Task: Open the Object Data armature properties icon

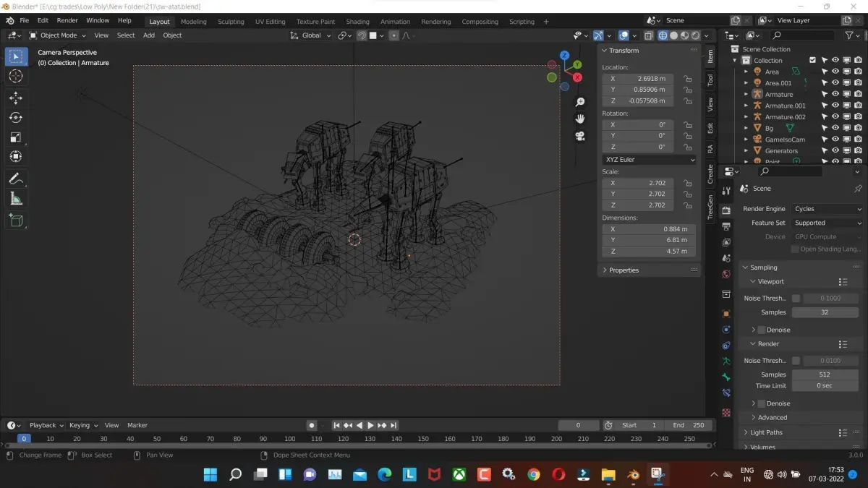Action: pos(726,361)
